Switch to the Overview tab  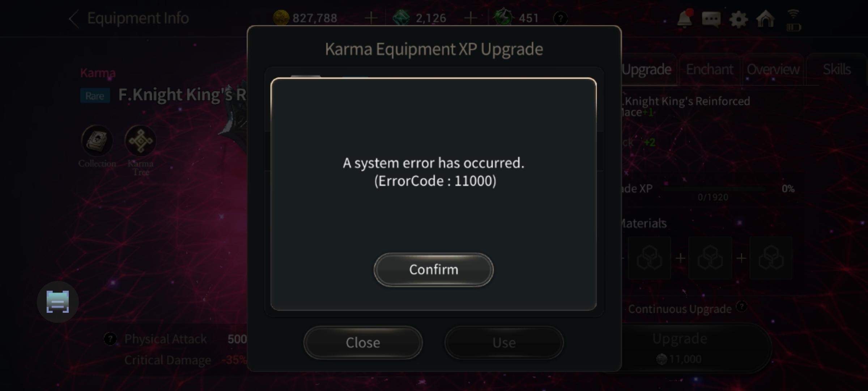click(x=773, y=69)
